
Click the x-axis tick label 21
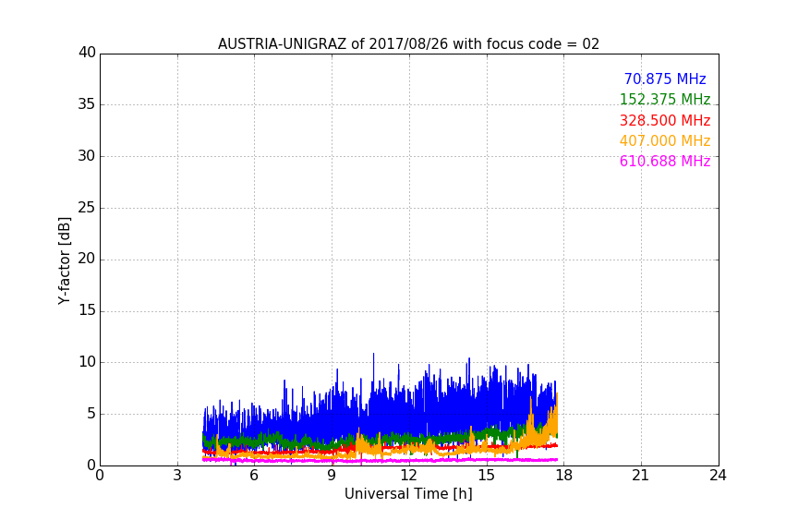pyautogui.click(x=641, y=476)
